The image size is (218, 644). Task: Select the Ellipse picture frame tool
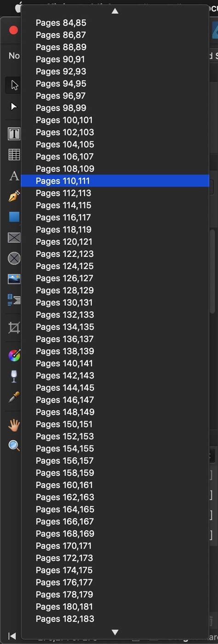pyautogui.click(x=14, y=258)
